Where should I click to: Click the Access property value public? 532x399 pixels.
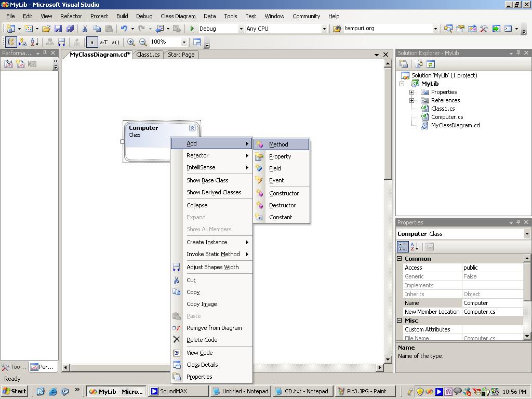[x=493, y=268]
